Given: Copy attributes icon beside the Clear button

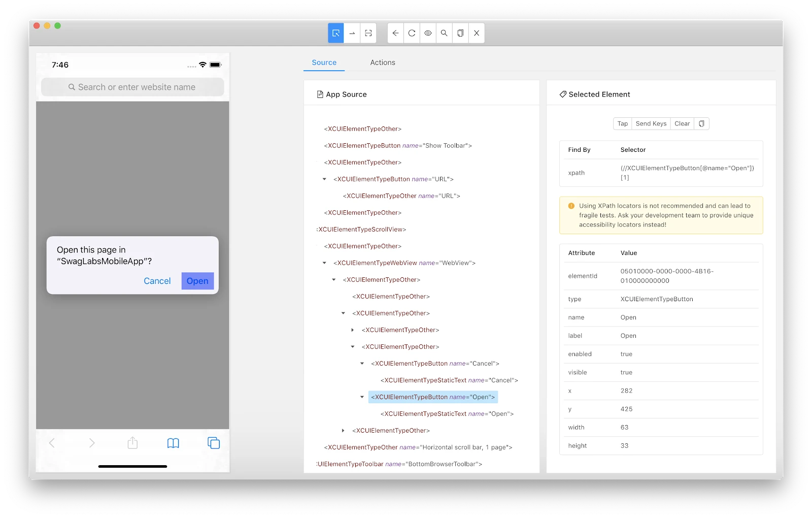Looking at the screenshot, I should point(701,123).
